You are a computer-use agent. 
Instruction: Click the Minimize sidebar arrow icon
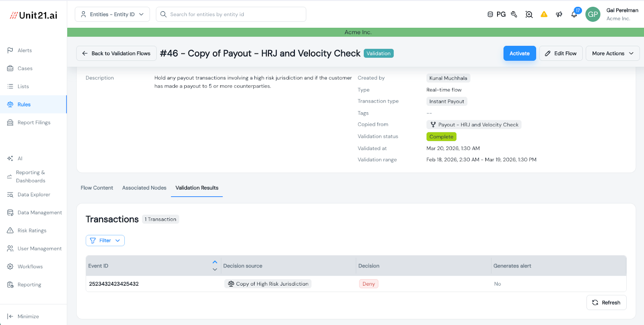tap(10, 317)
